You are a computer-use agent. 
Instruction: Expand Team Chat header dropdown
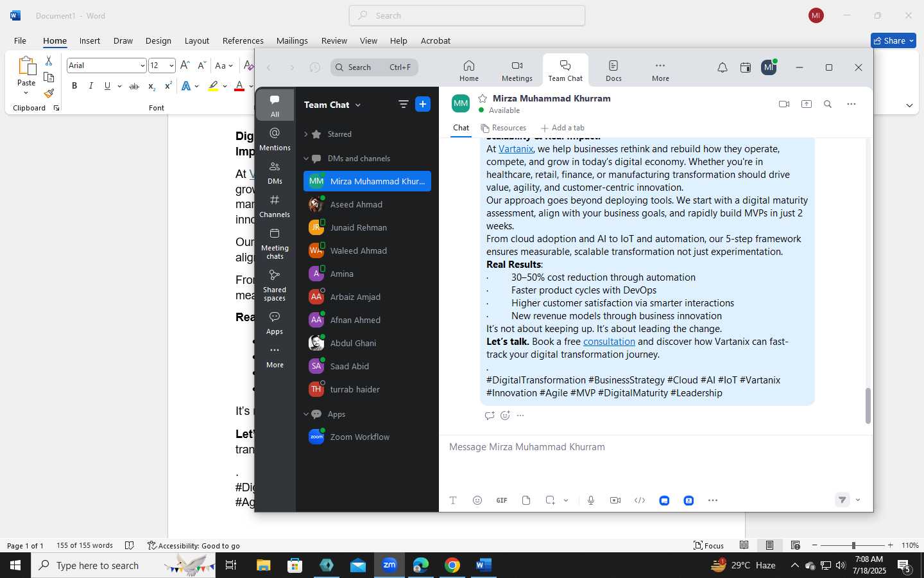[358, 105]
